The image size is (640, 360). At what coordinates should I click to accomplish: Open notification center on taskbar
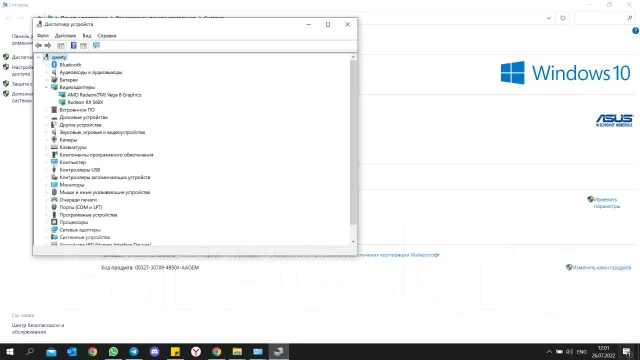pos(627,351)
